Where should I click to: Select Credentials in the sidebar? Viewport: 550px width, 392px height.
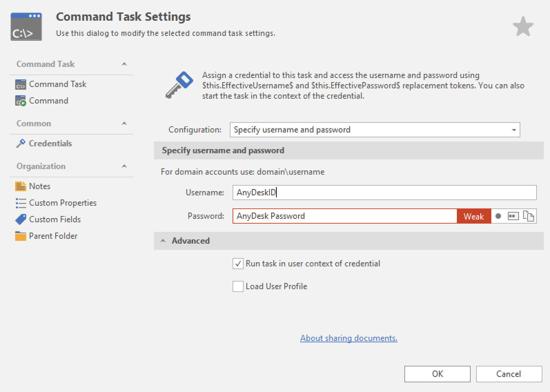(x=50, y=144)
